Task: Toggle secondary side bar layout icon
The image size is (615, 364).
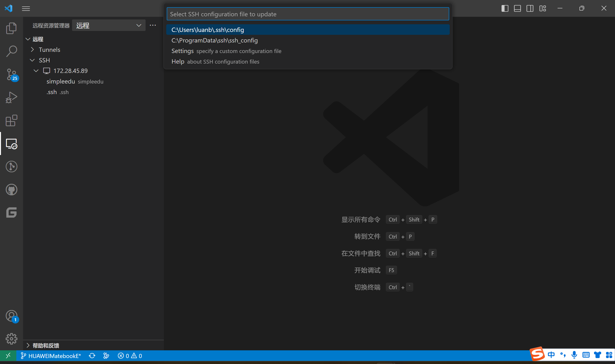Action: [530, 8]
